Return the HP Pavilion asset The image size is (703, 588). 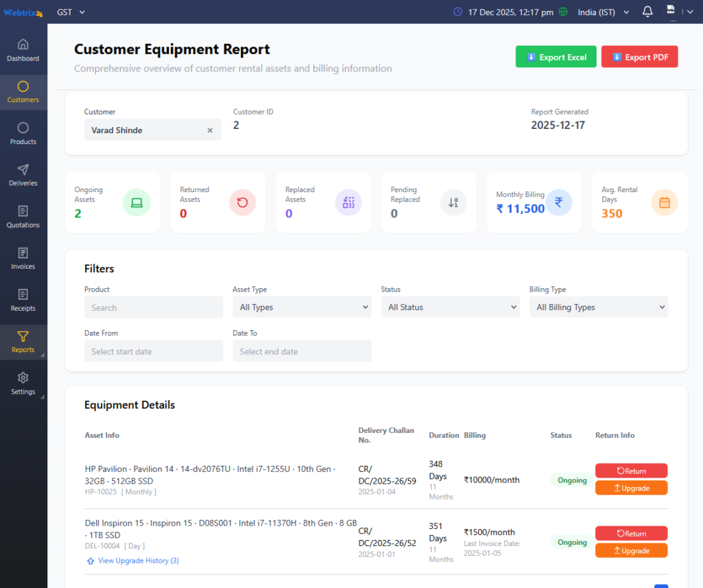tap(632, 471)
